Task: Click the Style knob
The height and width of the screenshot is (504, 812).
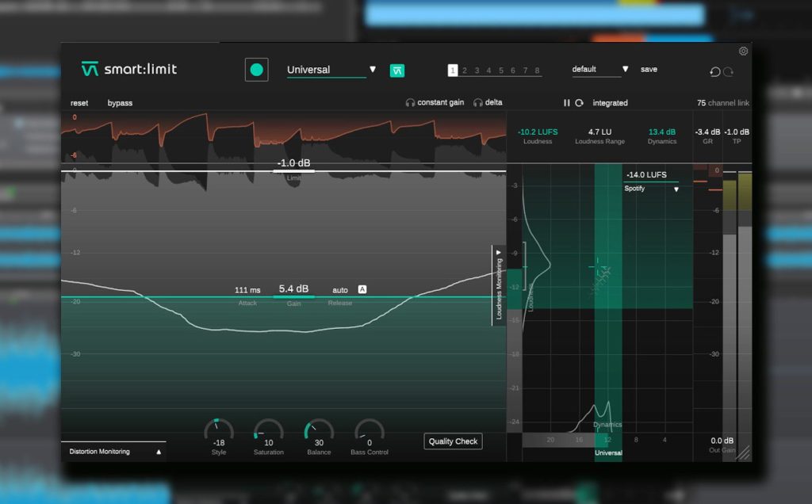Action: pyautogui.click(x=219, y=430)
